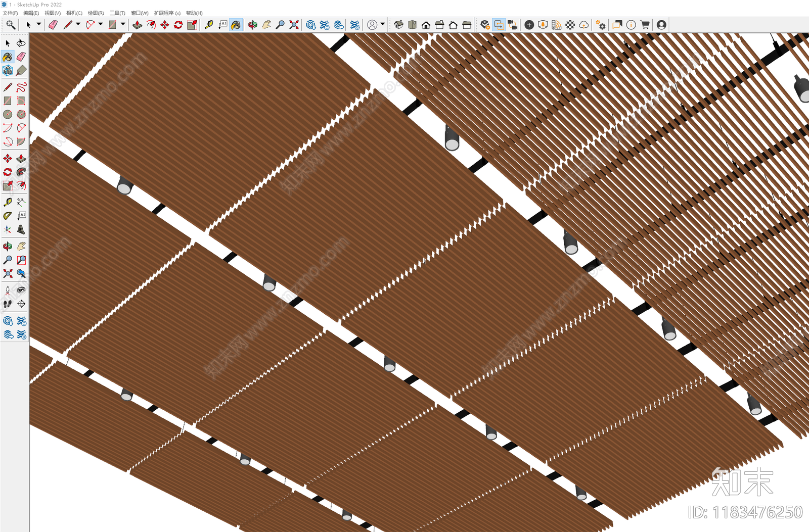The height and width of the screenshot is (532, 809).
Task: Select the Make Component tool in left panel
Action: tap(8, 70)
